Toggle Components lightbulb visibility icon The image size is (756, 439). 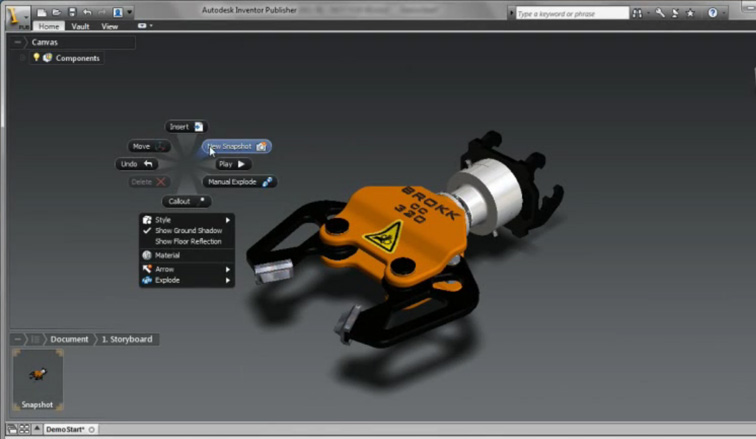click(37, 58)
